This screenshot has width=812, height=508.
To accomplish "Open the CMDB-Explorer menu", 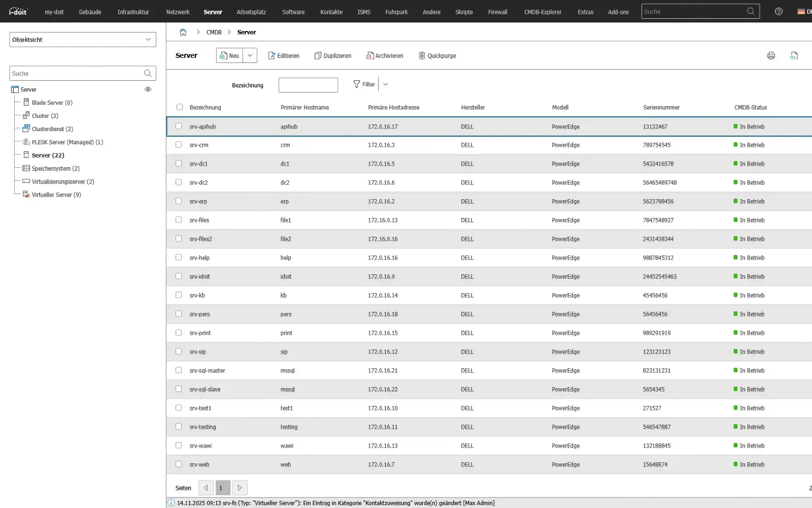I will pyautogui.click(x=542, y=12).
